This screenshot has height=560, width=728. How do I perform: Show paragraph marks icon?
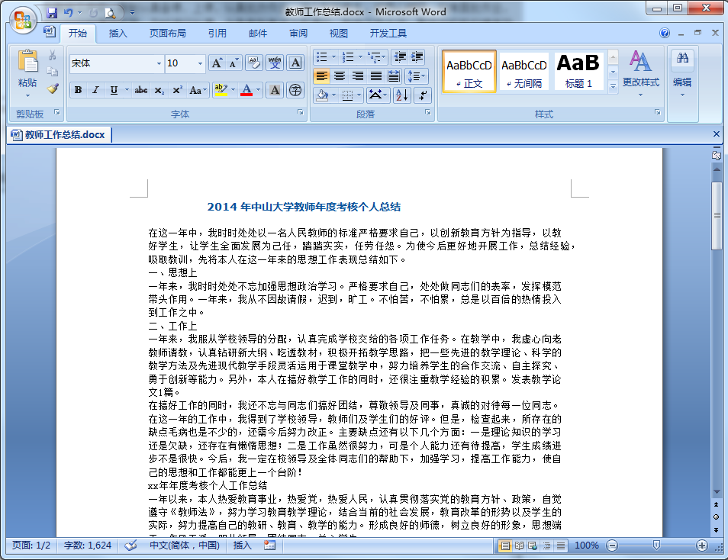(x=423, y=95)
